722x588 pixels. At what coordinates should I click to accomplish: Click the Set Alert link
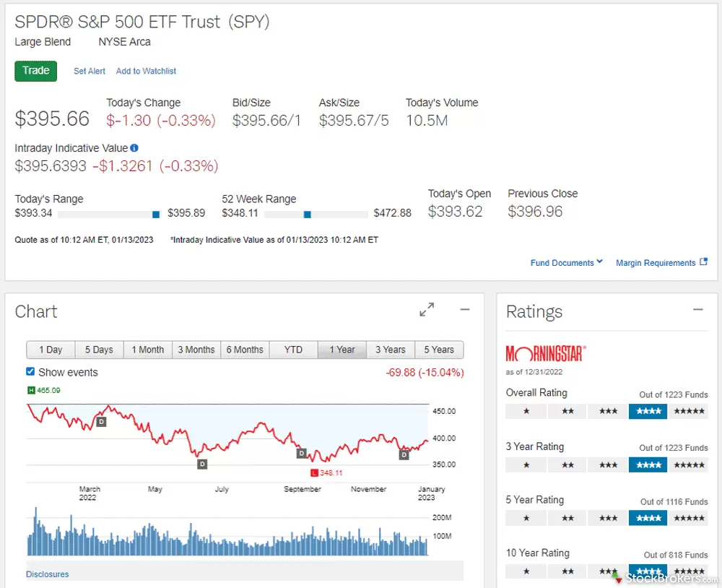[x=90, y=71]
